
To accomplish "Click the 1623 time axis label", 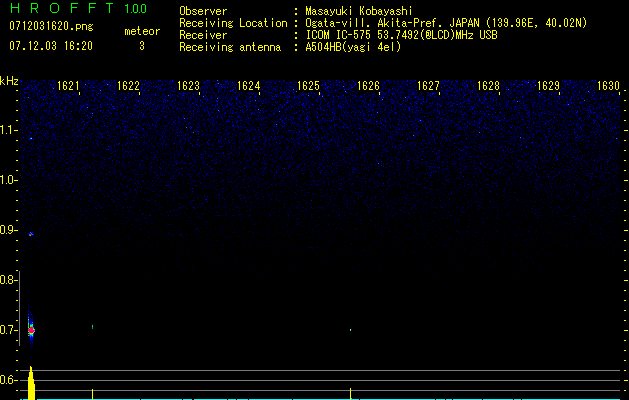I will point(188,86).
